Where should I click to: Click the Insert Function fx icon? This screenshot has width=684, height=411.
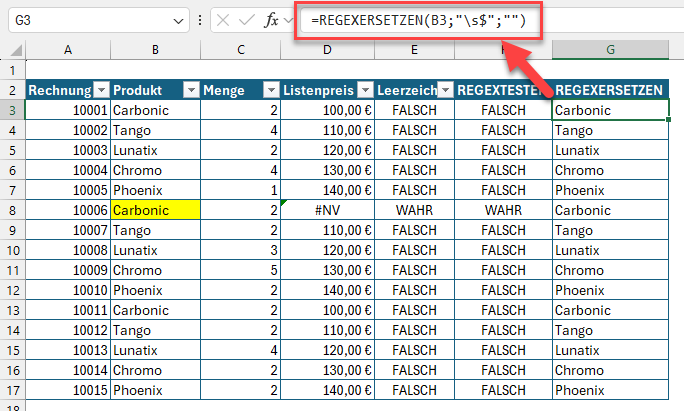[270, 20]
